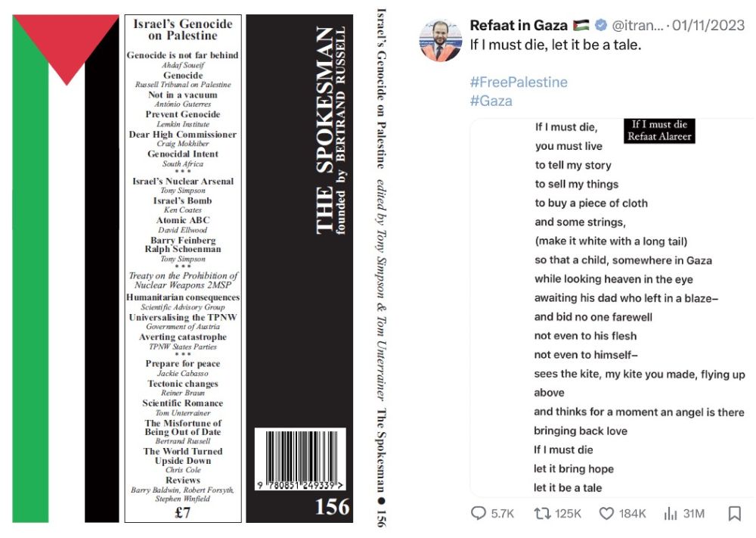
Task: Open the #FreePalestine hashtag
Action: click(x=518, y=82)
